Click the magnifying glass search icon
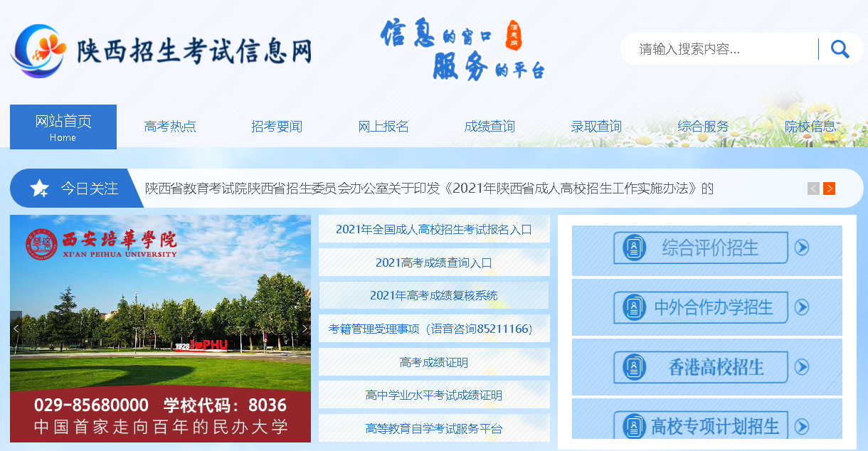Viewport: 868px width, 451px height. [x=840, y=49]
